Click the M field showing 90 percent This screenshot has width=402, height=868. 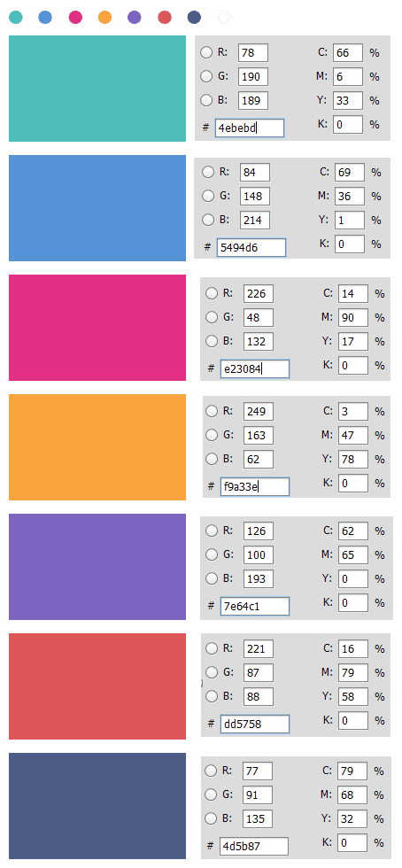point(352,317)
